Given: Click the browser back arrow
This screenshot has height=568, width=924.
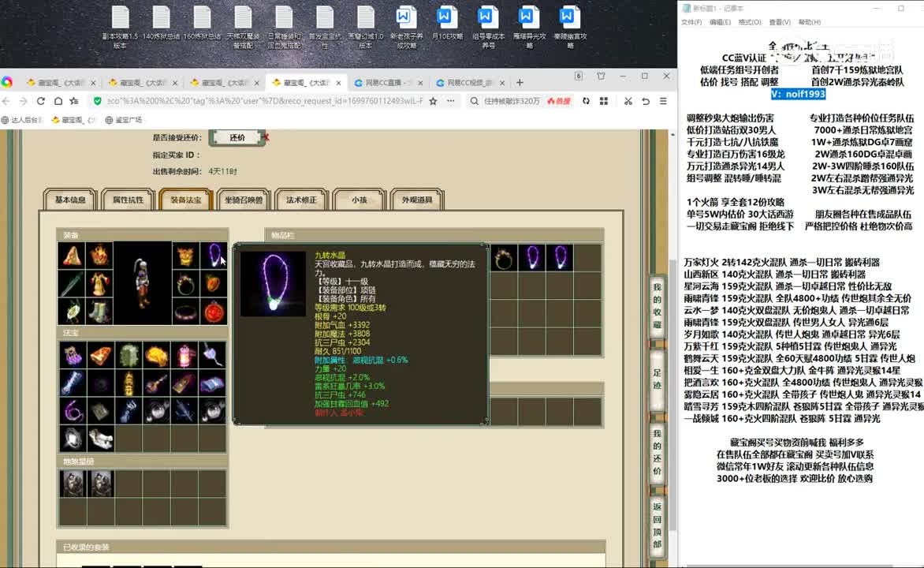Looking at the screenshot, I should tap(6, 101).
